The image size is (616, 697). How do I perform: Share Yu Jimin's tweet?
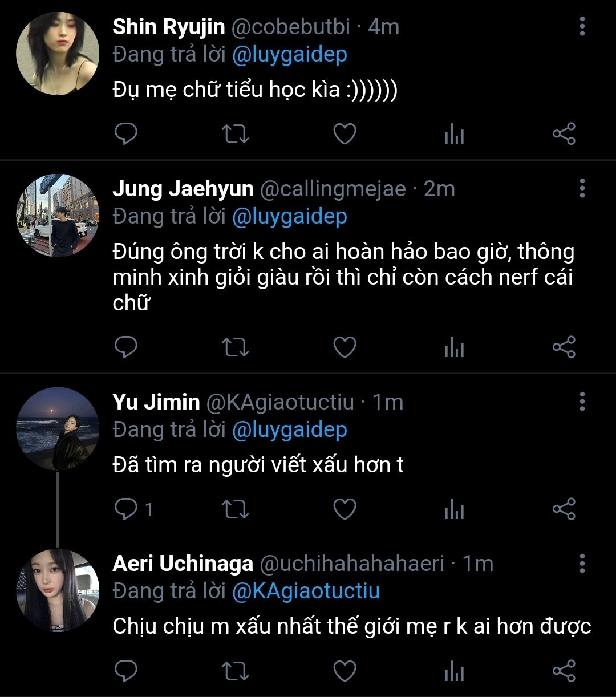pyautogui.click(x=564, y=509)
